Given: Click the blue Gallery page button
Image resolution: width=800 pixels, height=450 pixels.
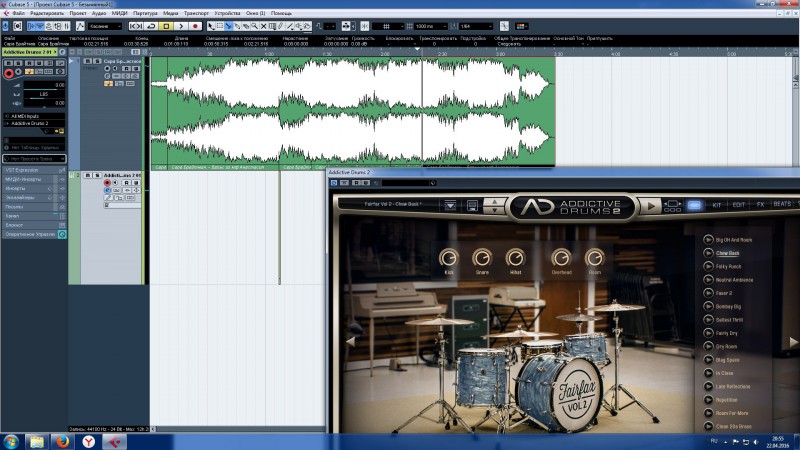Looking at the screenshot, I should [x=694, y=205].
